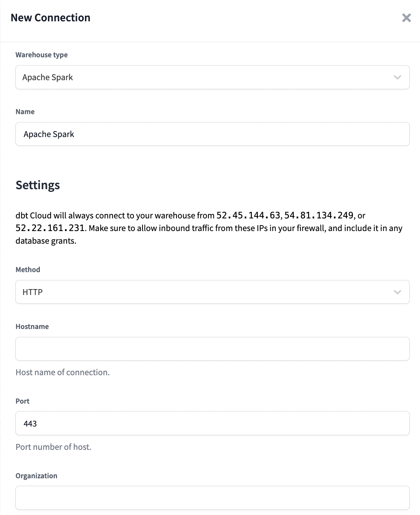This screenshot has width=420, height=515.
Task: Click the empty Hostname input field
Action: pos(212,349)
